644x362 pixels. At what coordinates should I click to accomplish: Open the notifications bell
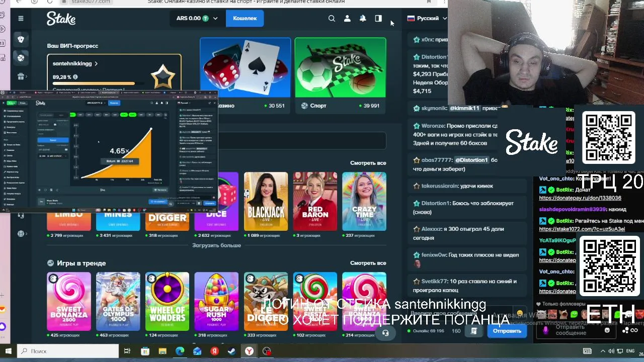click(x=363, y=18)
